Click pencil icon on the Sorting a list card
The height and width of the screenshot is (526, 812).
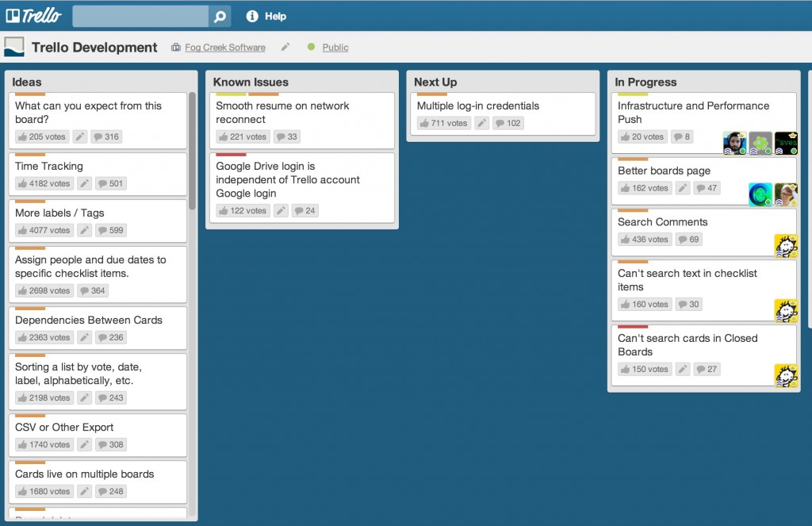(x=84, y=398)
